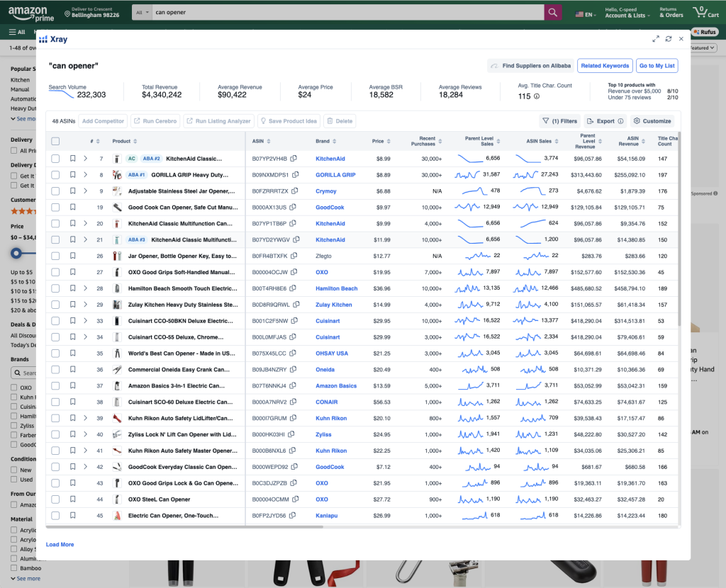Copy ASIN B00004OCJW for the OXO Good Grips row
The height and width of the screenshot is (588, 726).
[x=294, y=272]
